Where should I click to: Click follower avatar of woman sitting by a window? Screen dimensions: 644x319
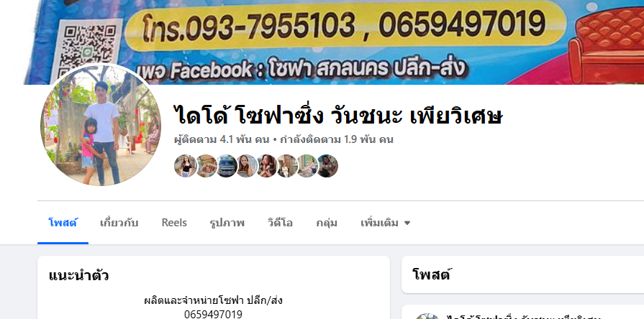pos(307,166)
